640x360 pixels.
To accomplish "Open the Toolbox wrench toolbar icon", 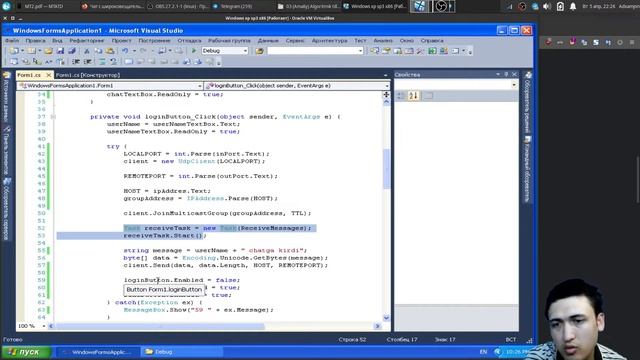I will (420, 51).
